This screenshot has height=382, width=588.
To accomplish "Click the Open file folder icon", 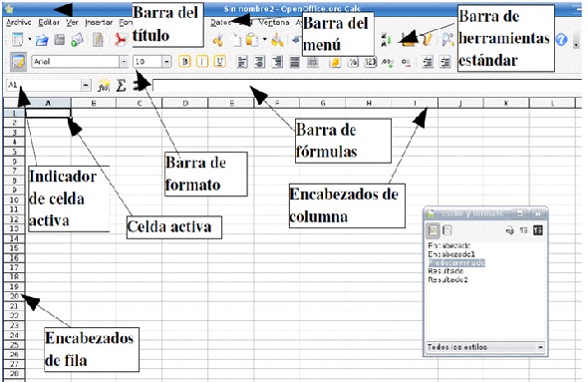I will pyautogui.click(x=42, y=40).
